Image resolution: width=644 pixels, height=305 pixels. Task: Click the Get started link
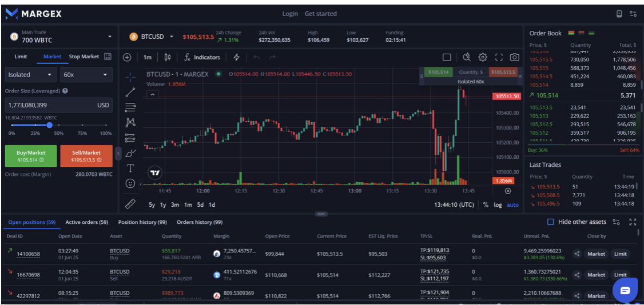click(x=321, y=14)
